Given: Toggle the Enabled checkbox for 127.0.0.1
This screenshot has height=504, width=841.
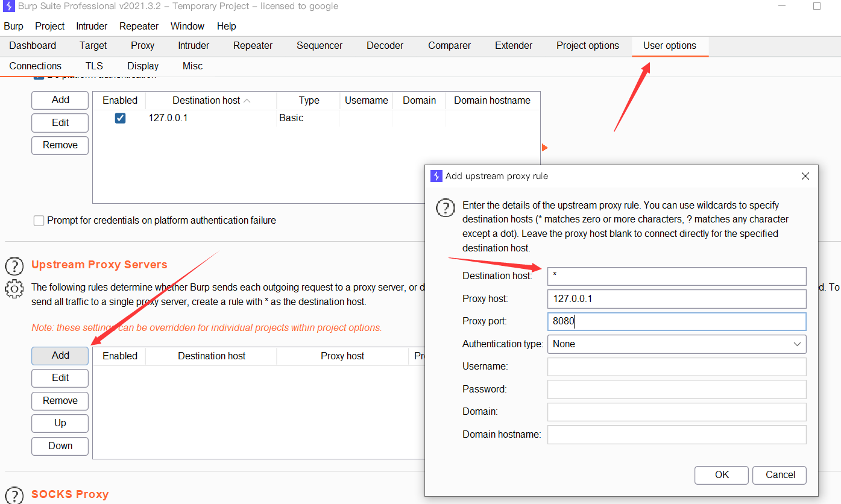Looking at the screenshot, I should [x=120, y=118].
